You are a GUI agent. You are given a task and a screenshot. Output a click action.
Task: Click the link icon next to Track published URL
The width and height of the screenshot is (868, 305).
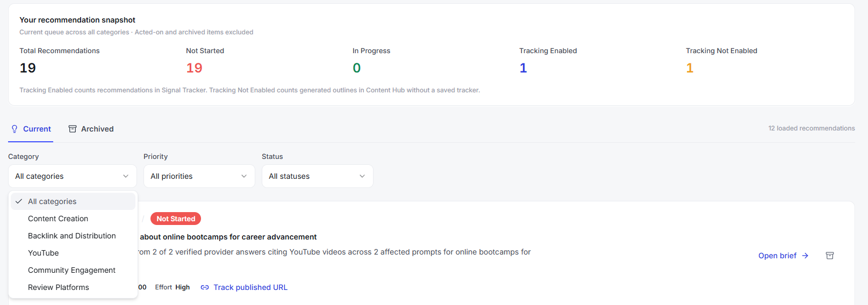[205, 287]
